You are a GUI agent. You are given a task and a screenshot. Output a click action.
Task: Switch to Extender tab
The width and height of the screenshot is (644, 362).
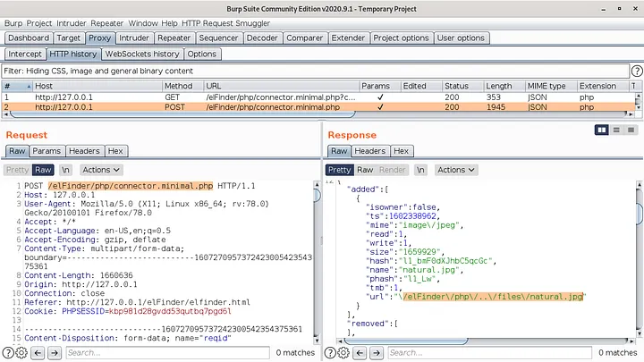[348, 38]
